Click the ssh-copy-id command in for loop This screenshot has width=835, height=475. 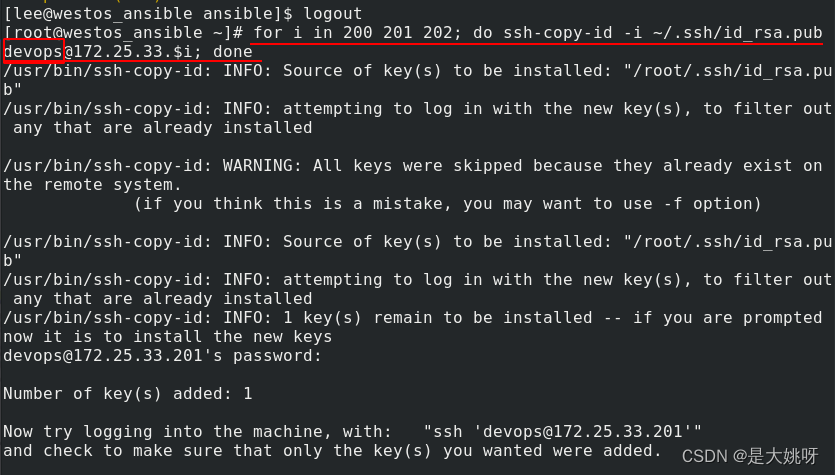pos(558,33)
